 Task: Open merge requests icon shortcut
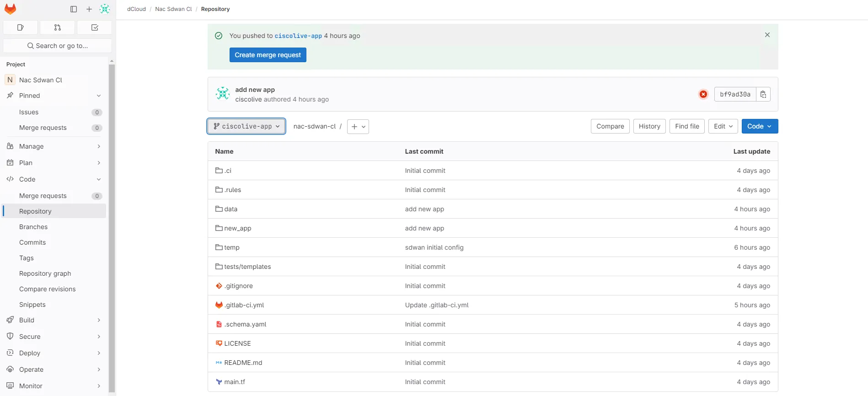click(58, 27)
